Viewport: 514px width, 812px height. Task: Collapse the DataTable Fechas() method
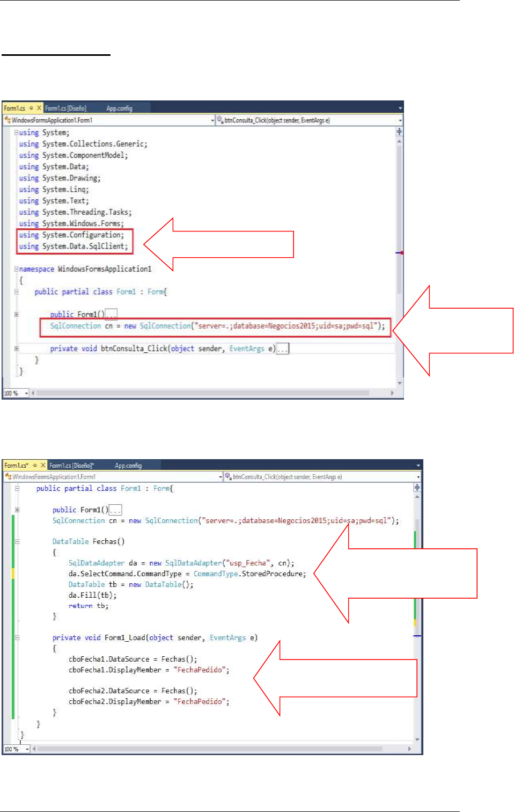(x=17, y=541)
